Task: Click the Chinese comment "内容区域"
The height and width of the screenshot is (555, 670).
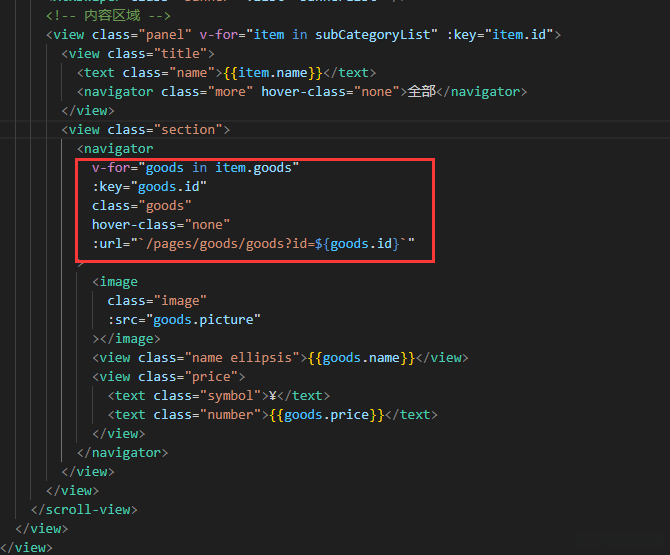Action: (112, 16)
